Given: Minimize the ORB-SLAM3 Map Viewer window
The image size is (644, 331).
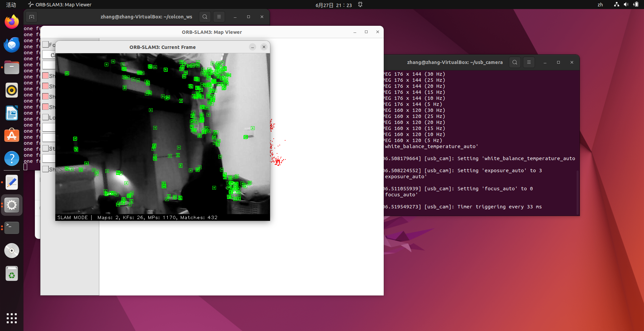Looking at the screenshot, I should [x=355, y=32].
